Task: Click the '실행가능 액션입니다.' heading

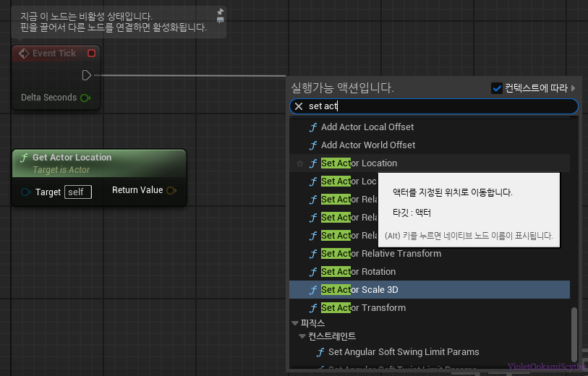Action: click(342, 88)
